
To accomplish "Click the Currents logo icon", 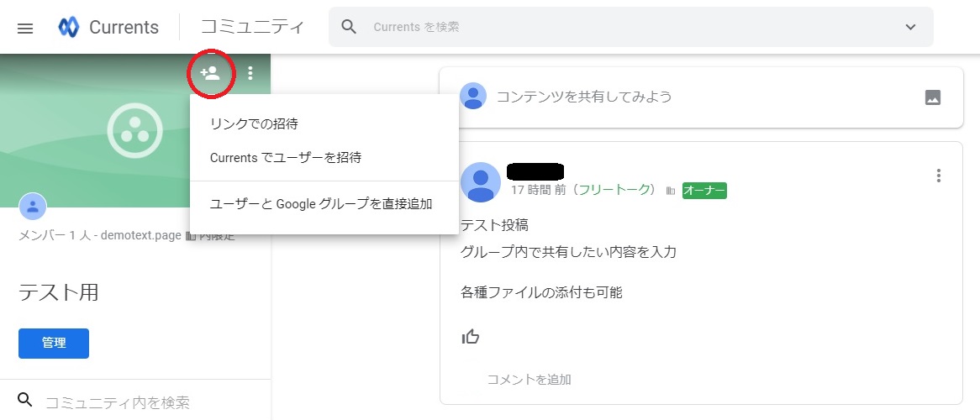I will 69,28.
